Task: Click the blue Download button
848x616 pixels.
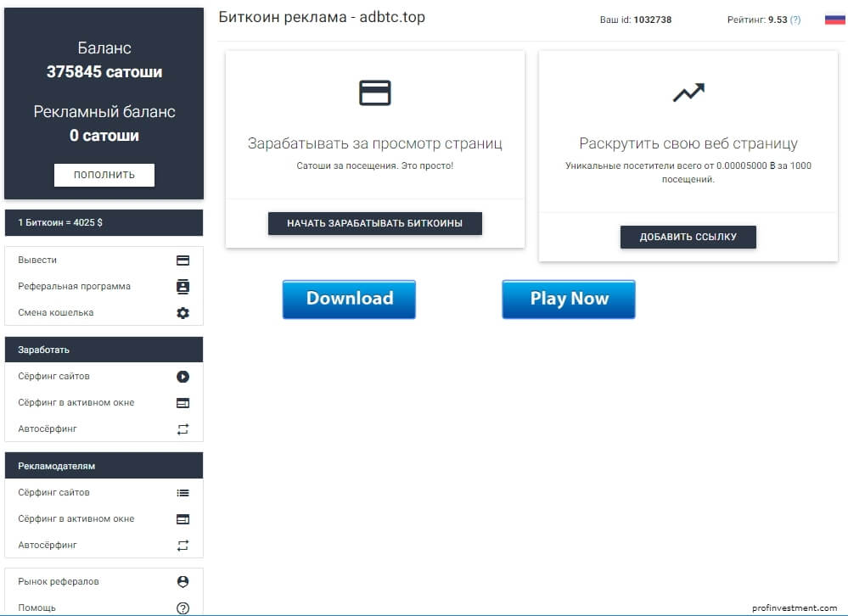Action: (x=349, y=299)
